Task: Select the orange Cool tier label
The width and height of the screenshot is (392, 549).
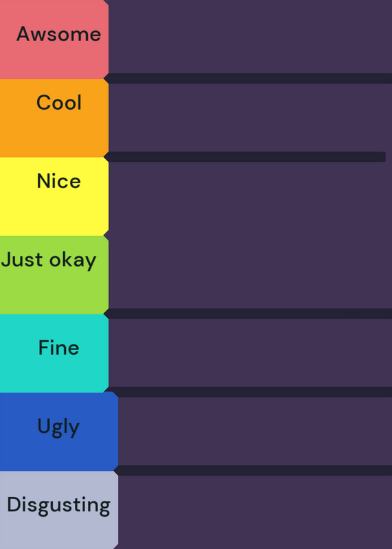Action: coord(54,118)
